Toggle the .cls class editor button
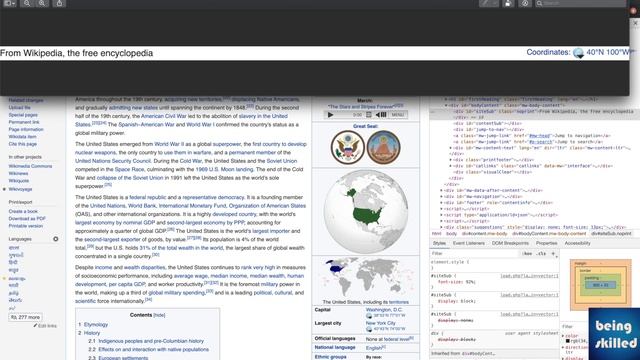Screen dimensions: 640x360 tap(541, 253)
